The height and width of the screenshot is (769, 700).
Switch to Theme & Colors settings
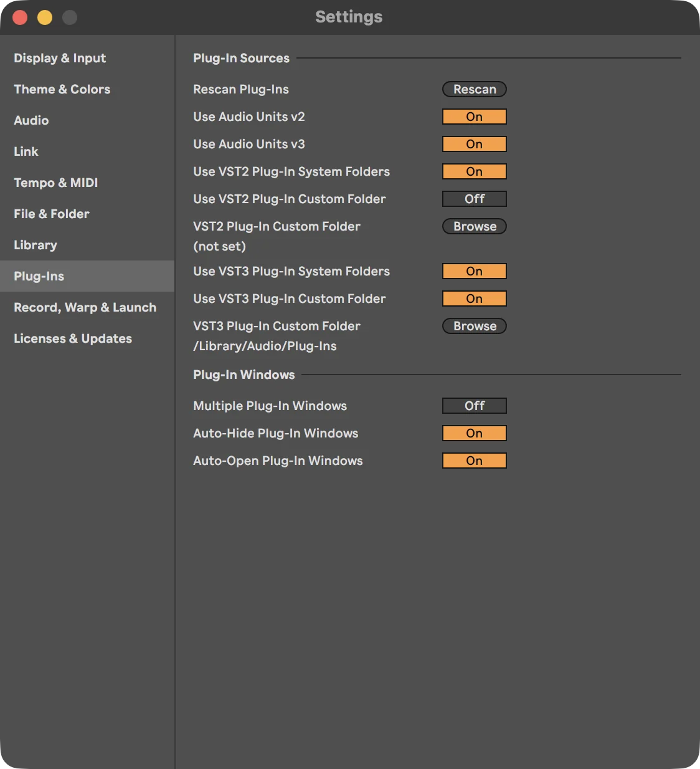pos(87,89)
